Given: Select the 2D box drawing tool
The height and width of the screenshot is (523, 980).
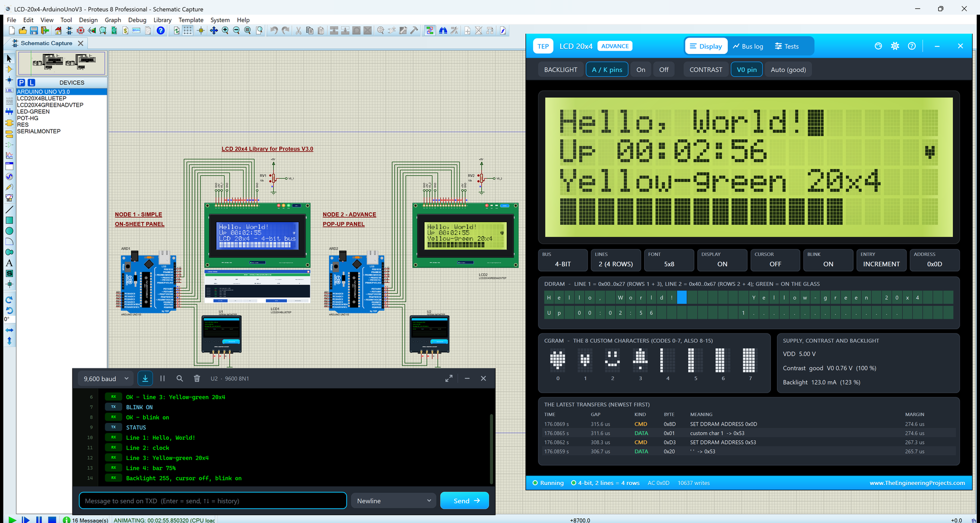Looking at the screenshot, I should point(9,220).
